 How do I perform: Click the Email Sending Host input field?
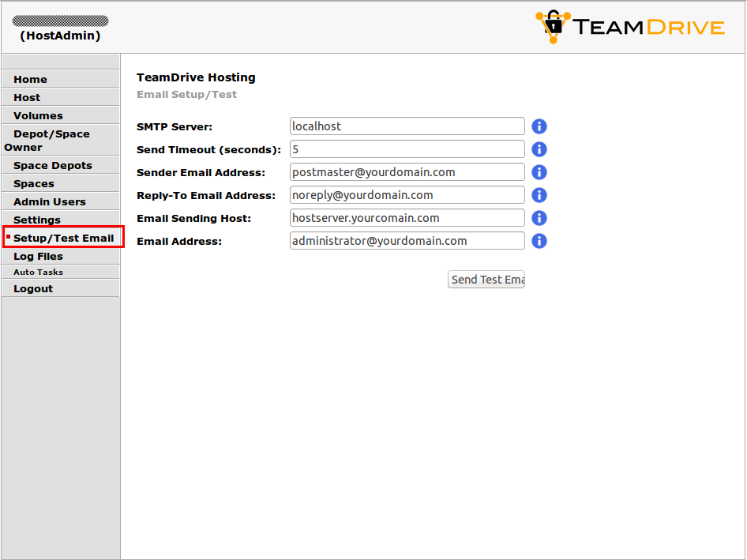click(x=407, y=218)
